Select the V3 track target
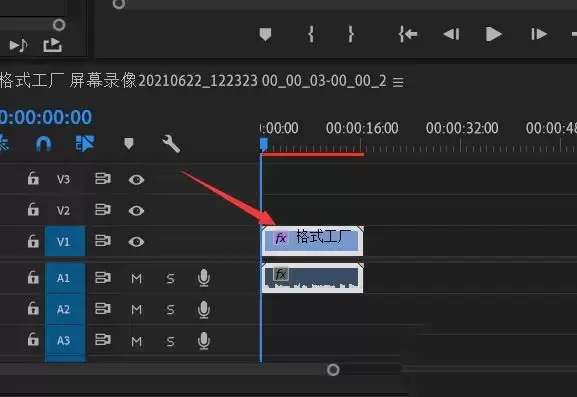This screenshot has height=397, width=577. coord(63,179)
